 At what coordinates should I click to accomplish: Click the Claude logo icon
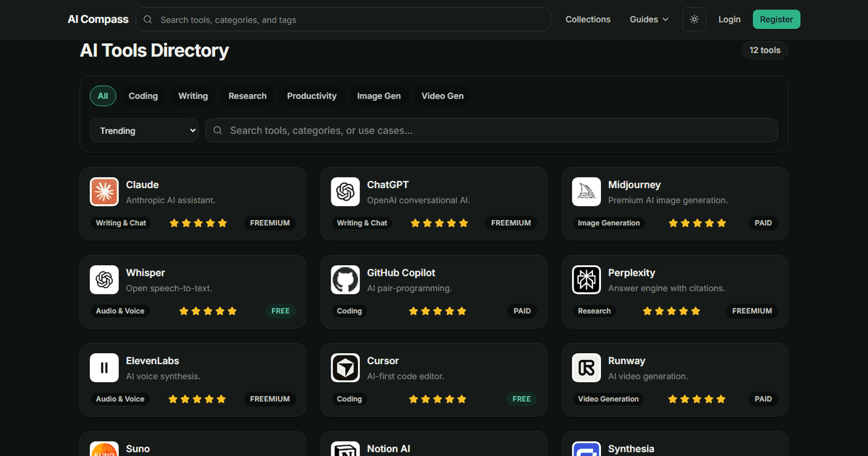[104, 192]
